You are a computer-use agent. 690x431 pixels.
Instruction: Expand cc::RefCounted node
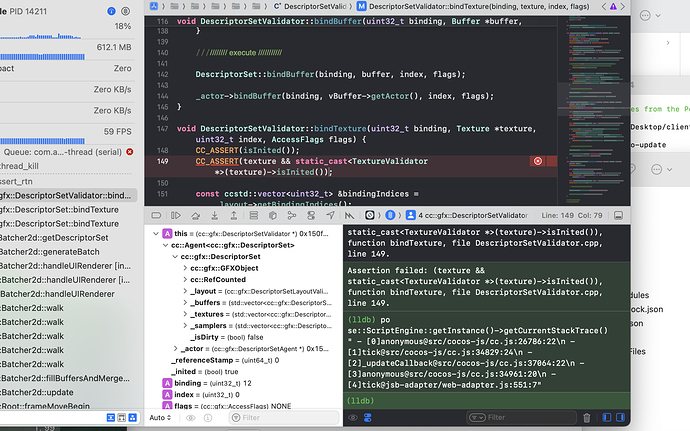pyautogui.click(x=185, y=280)
